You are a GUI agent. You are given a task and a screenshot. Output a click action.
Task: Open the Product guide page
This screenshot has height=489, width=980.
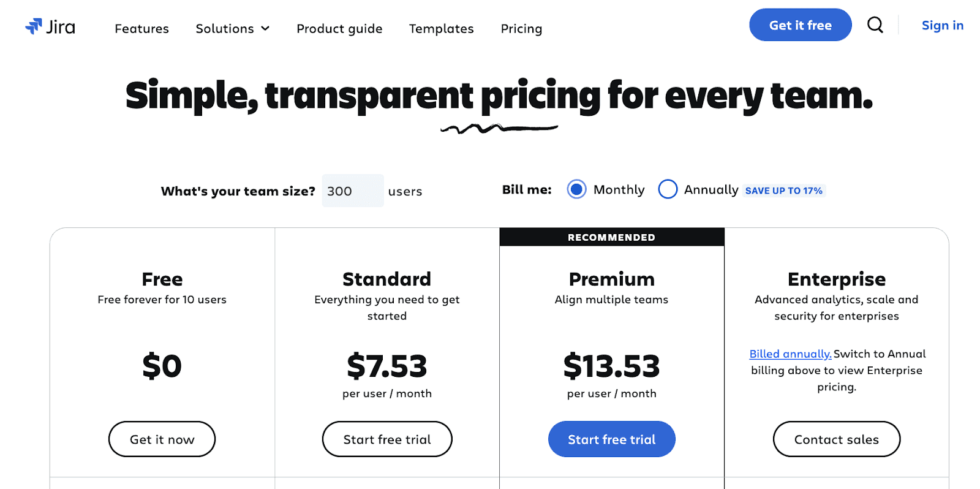click(339, 28)
